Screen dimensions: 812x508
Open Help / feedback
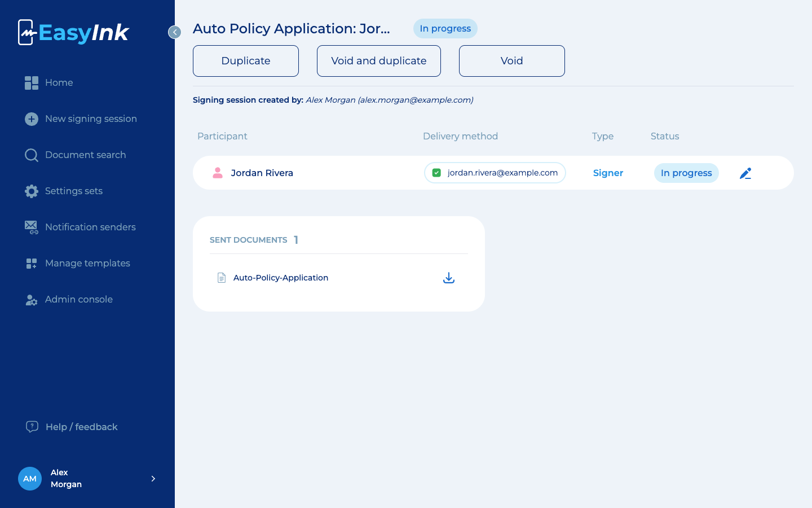[82, 427]
